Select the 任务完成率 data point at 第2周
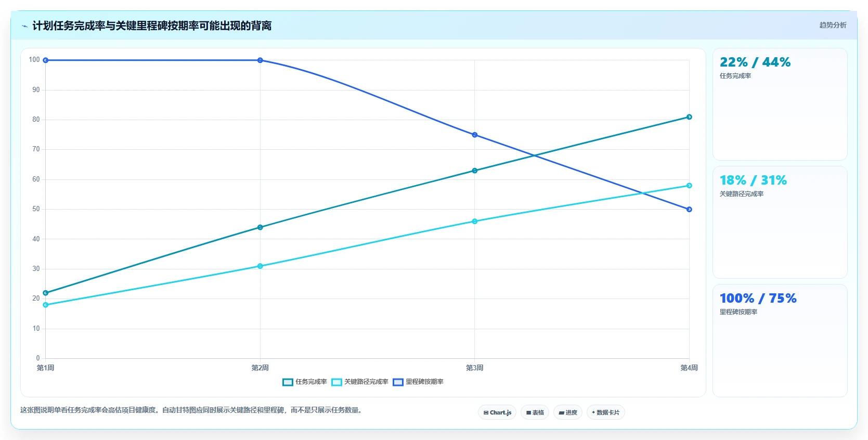Viewport: 868px width, 440px height. coord(260,227)
